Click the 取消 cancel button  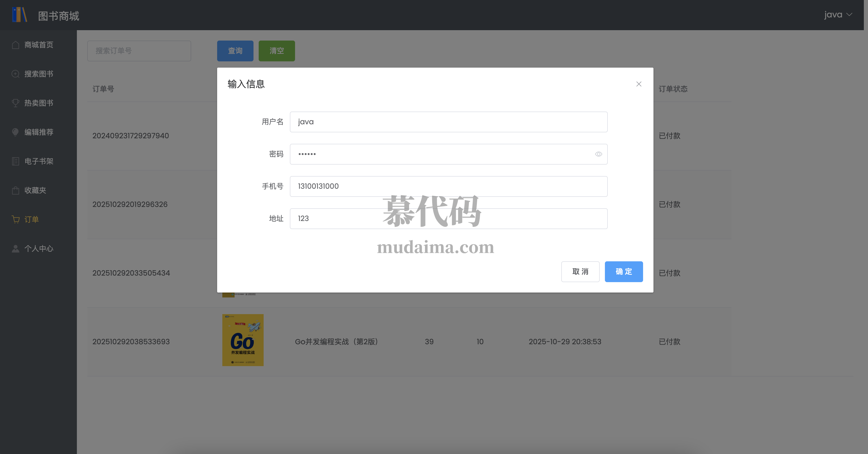click(580, 271)
